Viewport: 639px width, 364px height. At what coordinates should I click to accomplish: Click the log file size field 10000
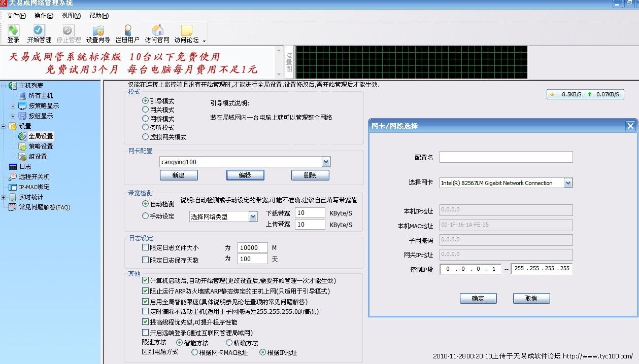(x=252, y=248)
